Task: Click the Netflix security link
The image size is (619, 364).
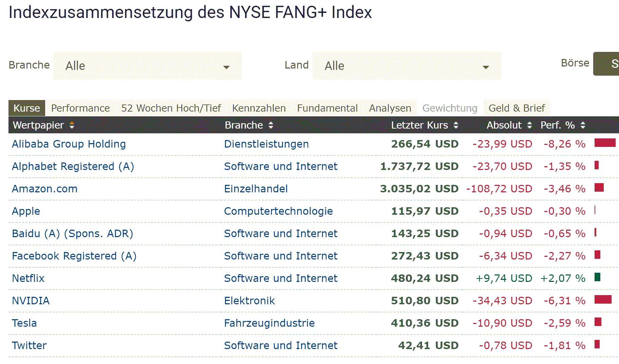Action: pos(28,279)
